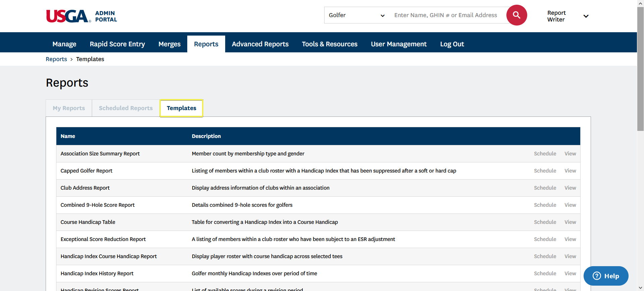This screenshot has height=291, width=644.
Task: Open the Help chat widget
Action: click(606, 276)
